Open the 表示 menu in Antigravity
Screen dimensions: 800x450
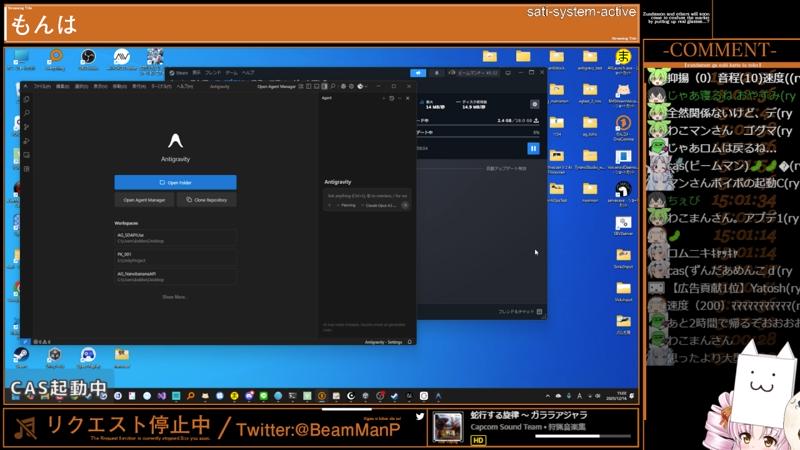click(x=101, y=87)
